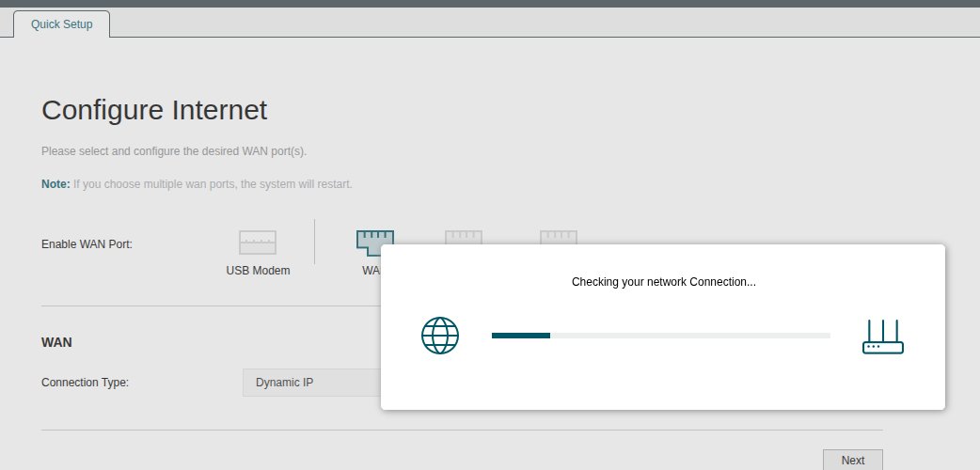
Task: Click the 'Enable WAN Port:' label
Action: [x=87, y=244]
